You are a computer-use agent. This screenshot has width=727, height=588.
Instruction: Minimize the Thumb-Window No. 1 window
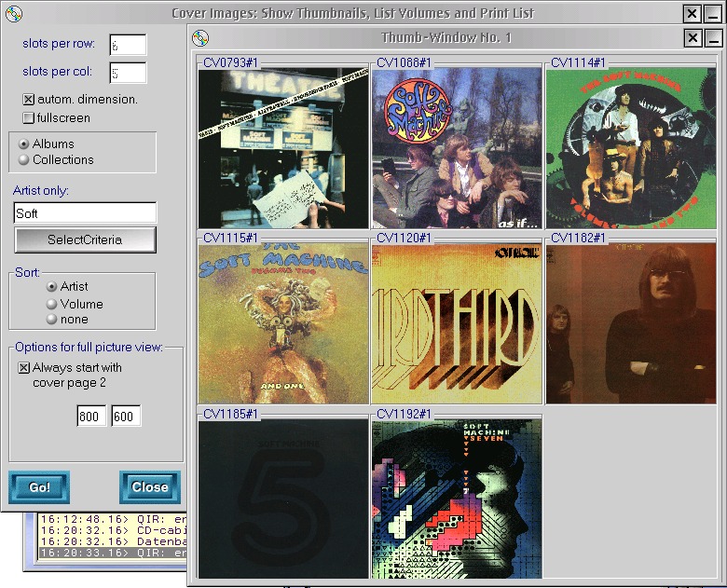[713, 38]
